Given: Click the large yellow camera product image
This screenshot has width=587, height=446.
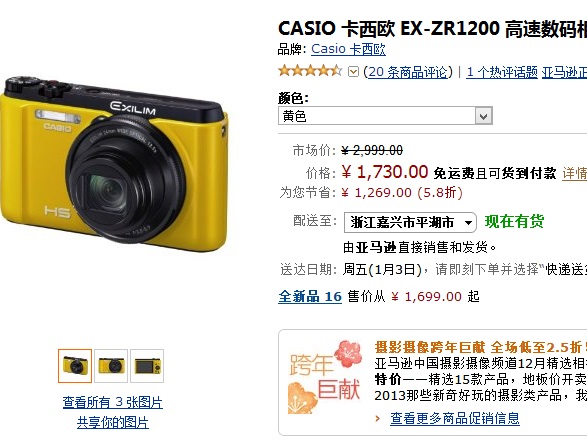Looking at the screenshot, I should [x=114, y=164].
